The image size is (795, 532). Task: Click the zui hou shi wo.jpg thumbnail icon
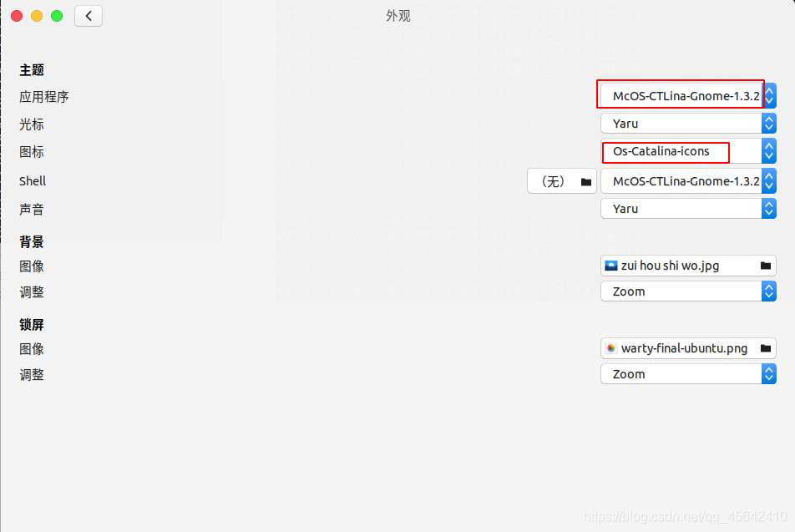pyautogui.click(x=611, y=266)
